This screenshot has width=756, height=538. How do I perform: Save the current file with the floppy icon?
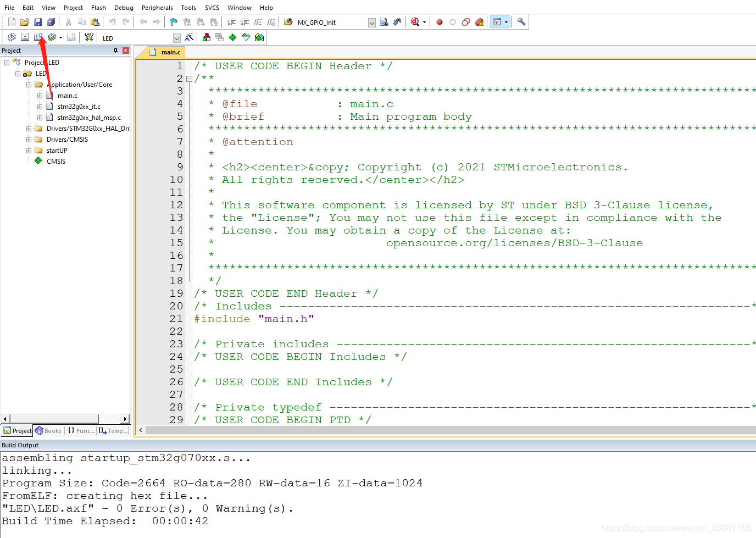coord(38,22)
